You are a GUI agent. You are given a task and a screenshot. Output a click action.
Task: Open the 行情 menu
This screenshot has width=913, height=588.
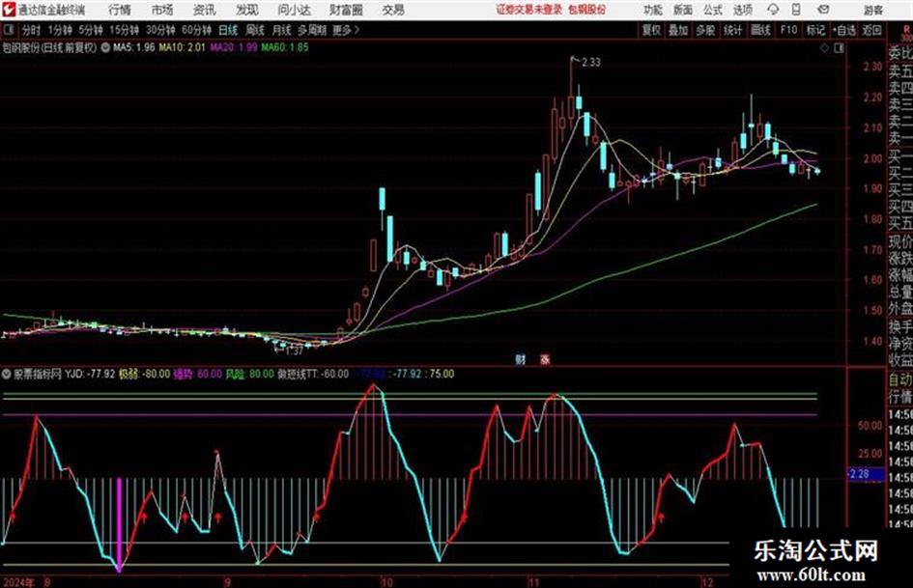(120, 10)
